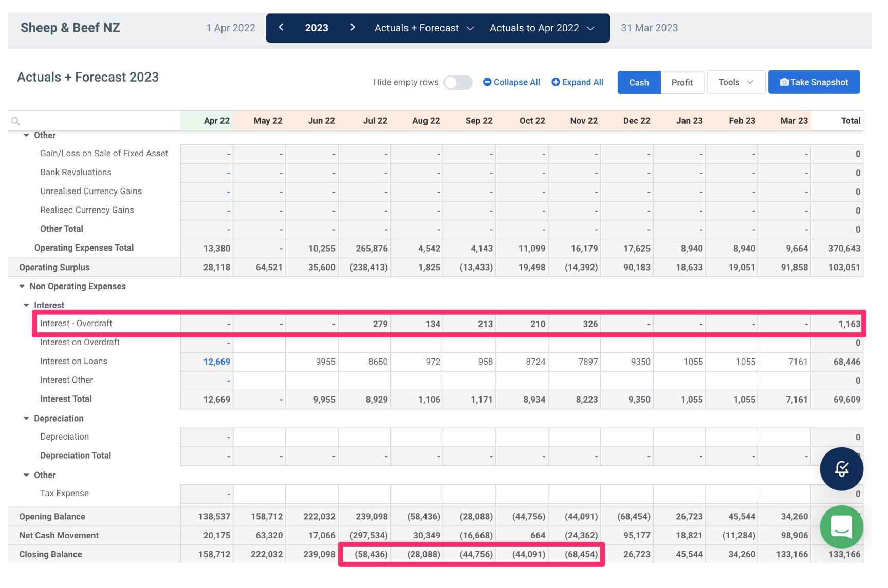Open Actuals to Apr 2022 dropdown
Image resolution: width=888 pixels, height=588 pixels.
(x=542, y=28)
